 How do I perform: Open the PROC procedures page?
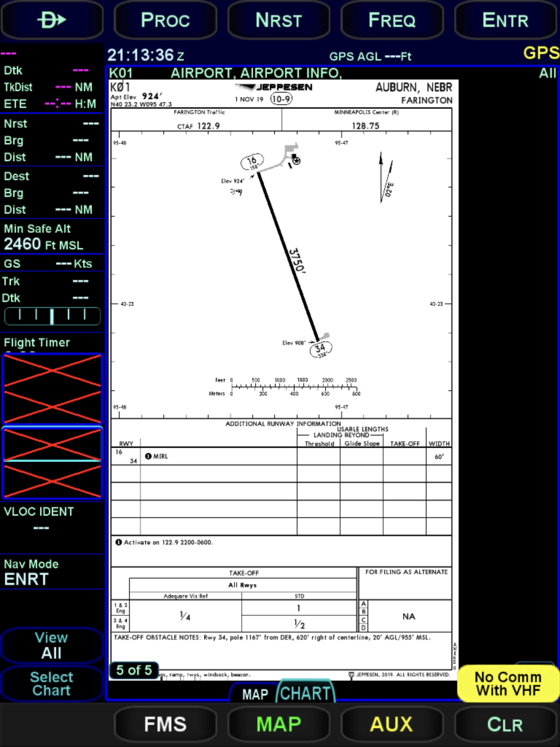[x=165, y=20]
